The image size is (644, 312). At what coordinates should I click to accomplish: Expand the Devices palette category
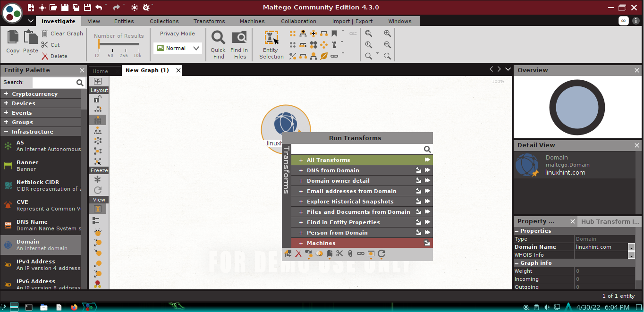point(6,103)
